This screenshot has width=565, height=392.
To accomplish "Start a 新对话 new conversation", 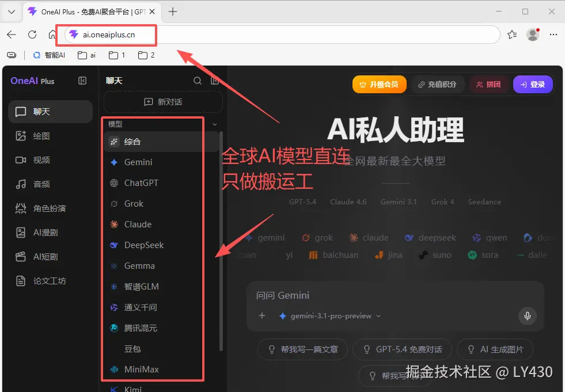I will 163,102.
